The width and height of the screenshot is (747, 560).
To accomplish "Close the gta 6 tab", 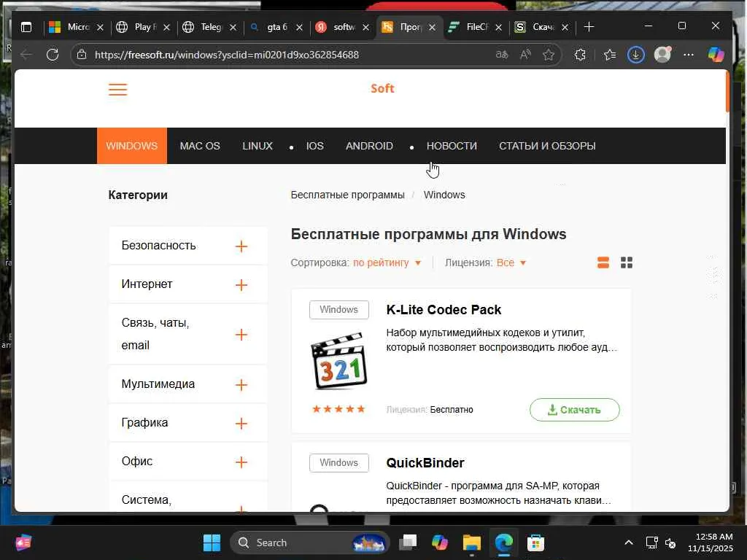I will (299, 28).
